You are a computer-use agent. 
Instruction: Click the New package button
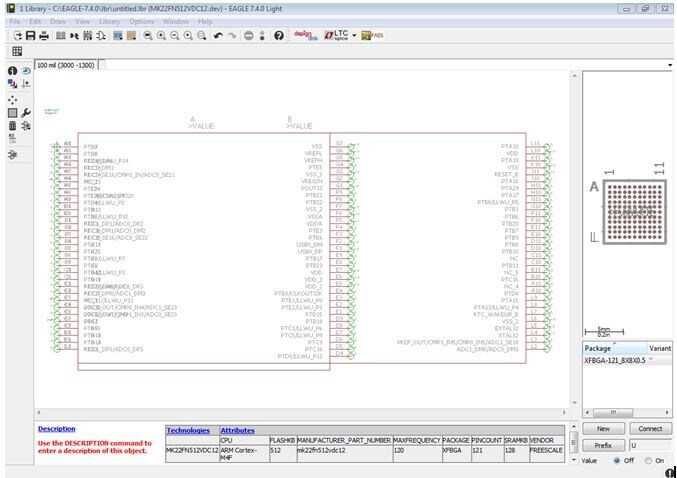pyautogui.click(x=603, y=428)
